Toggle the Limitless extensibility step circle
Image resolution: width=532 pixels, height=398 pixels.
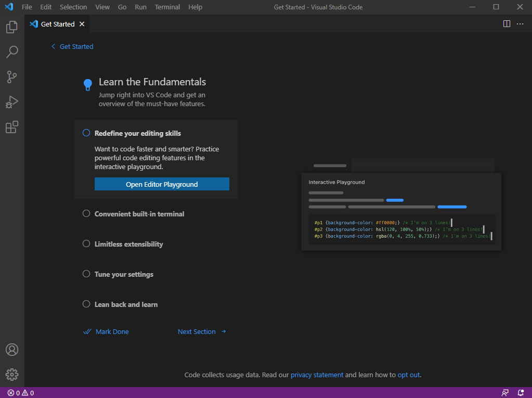[x=86, y=243]
